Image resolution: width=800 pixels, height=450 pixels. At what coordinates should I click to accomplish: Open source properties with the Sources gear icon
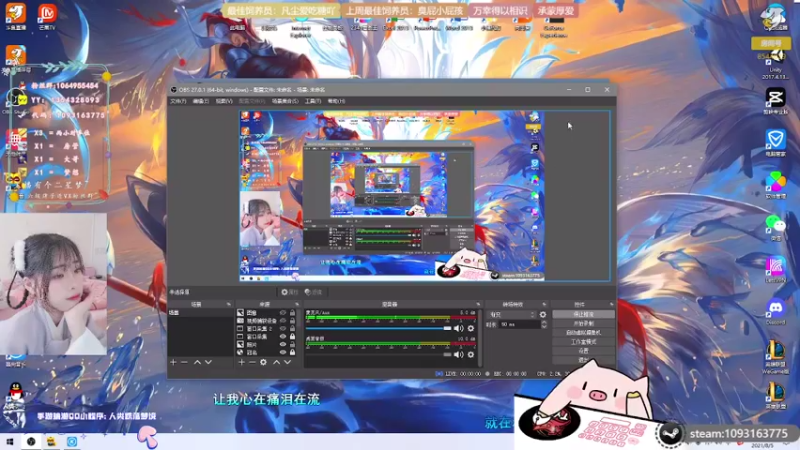(263, 362)
